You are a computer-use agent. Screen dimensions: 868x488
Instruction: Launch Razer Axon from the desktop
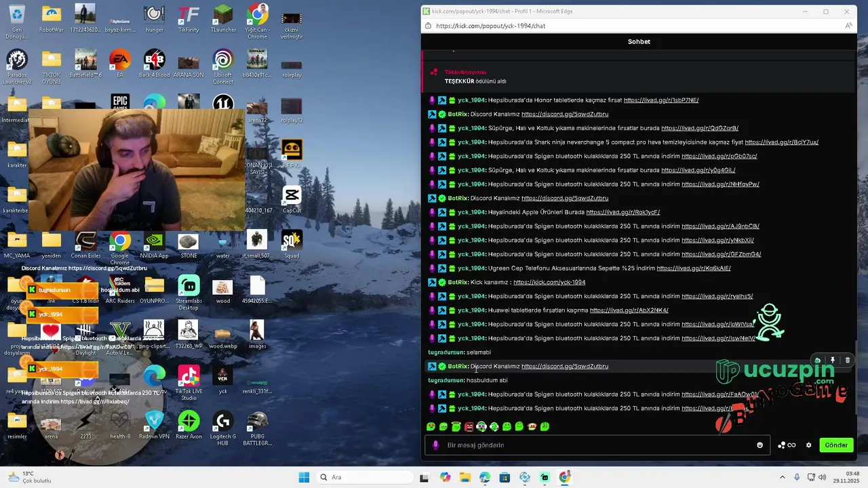[189, 425]
